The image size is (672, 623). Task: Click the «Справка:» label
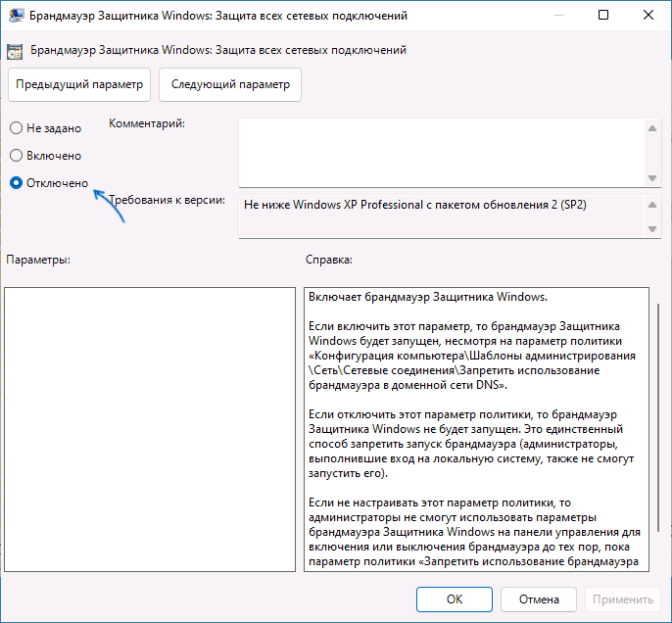pyautogui.click(x=329, y=260)
